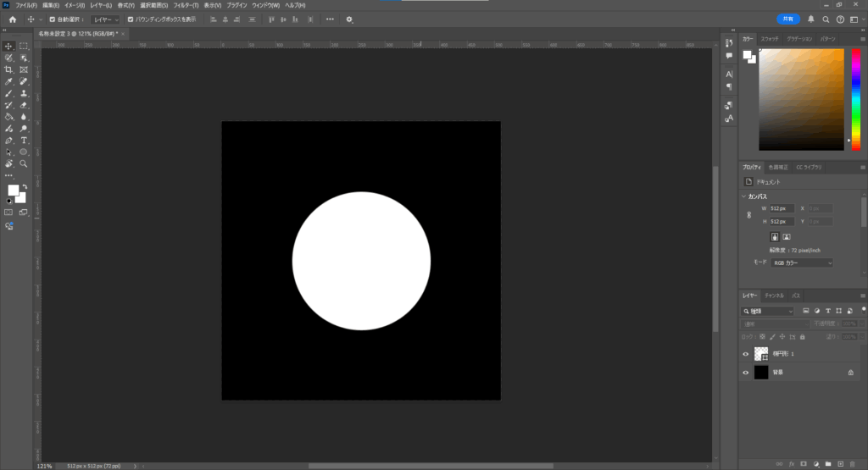This screenshot has width=868, height=470.
Task: Click the Home icon in options bar
Action: point(12,19)
